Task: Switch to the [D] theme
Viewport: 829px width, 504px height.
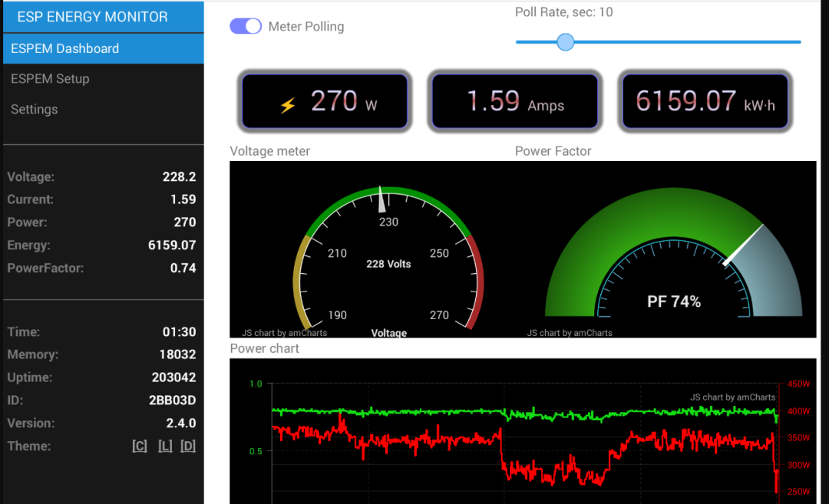Action: tap(188, 446)
